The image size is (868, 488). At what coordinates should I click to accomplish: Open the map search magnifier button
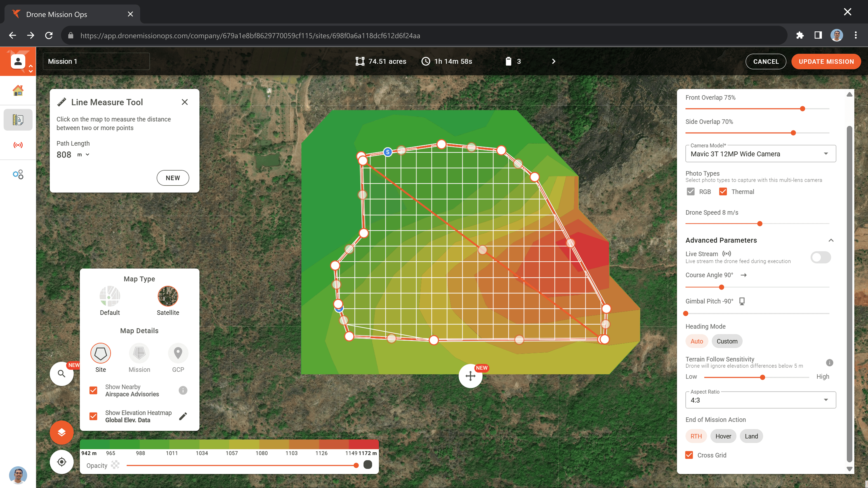(61, 373)
